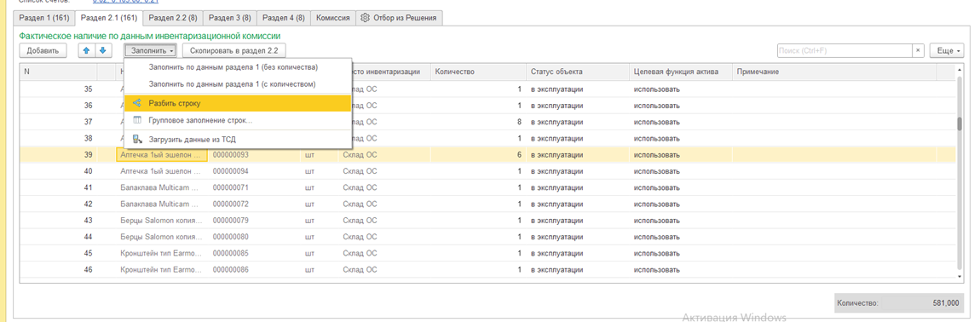Select the Аптечка 1ый эшелон cell in row 40
The height and width of the screenshot is (322, 980).
point(162,170)
